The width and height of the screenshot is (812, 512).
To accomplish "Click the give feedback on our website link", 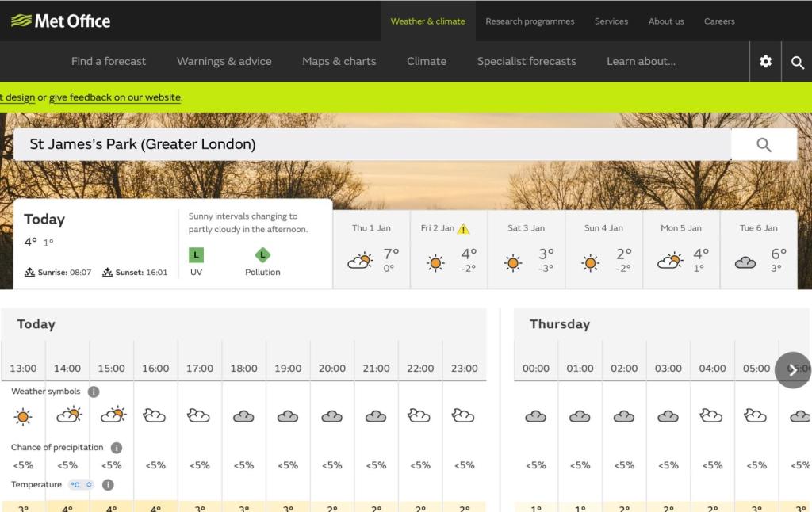I will pos(115,97).
